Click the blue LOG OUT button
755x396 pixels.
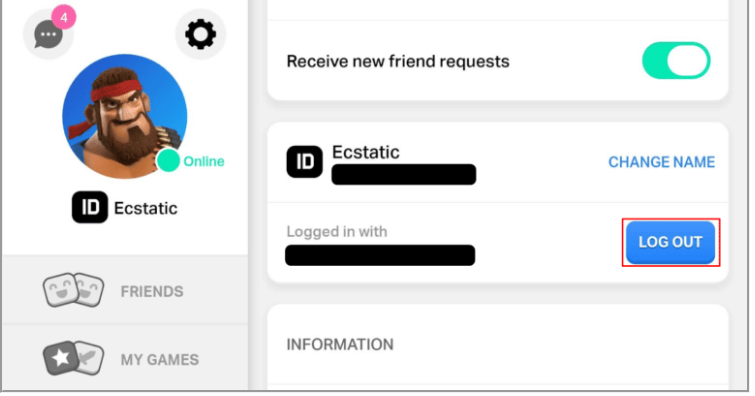click(670, 242)
